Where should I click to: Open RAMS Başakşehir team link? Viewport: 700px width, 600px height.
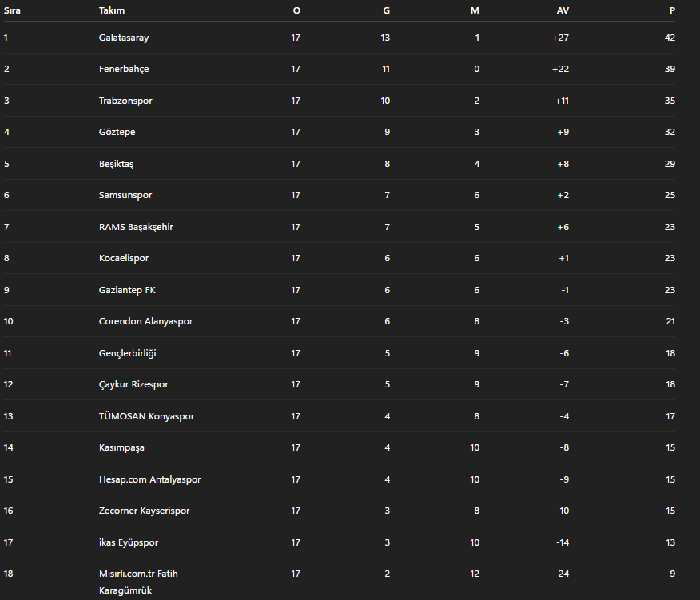point(136,227)
